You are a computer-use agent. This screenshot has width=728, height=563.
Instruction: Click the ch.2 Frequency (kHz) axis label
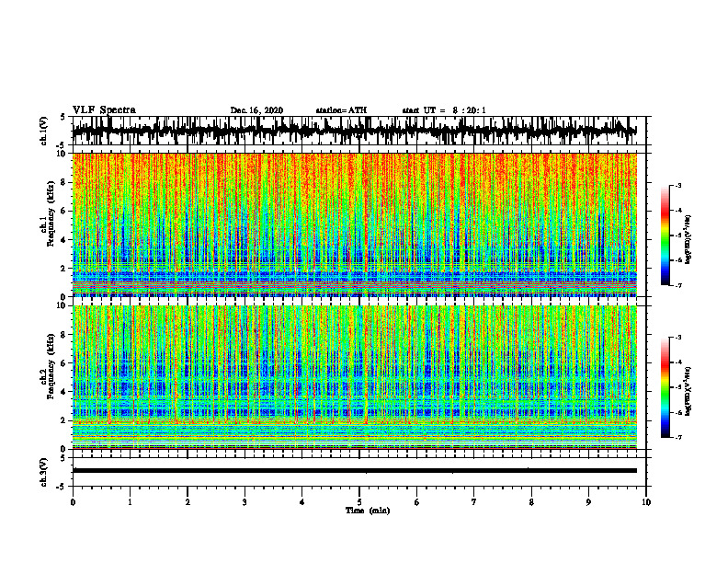pyautogui.click(x=48, y=366)
